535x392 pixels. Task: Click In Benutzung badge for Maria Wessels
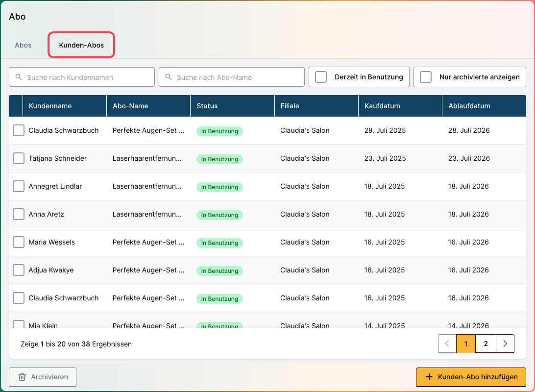click(x=219, y=243)
